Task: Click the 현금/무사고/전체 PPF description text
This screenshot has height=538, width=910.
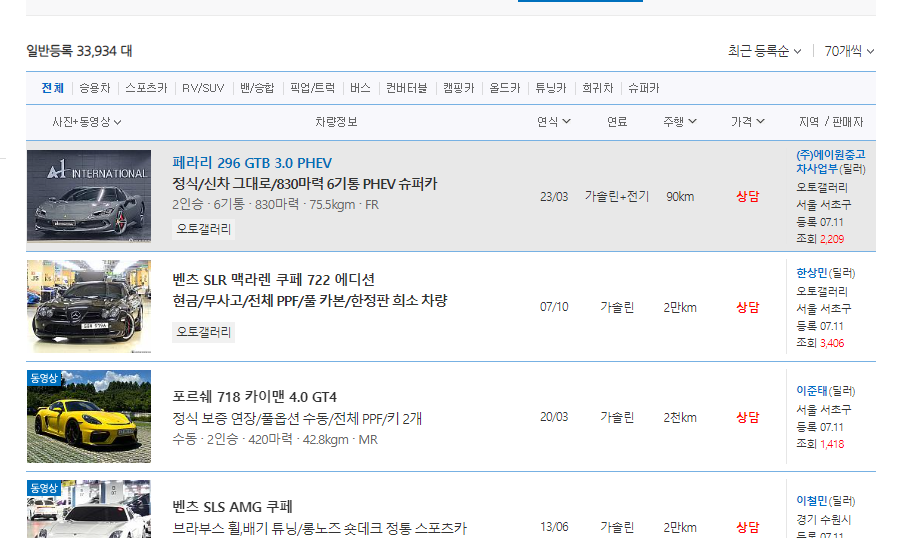Action: (310, 301)
